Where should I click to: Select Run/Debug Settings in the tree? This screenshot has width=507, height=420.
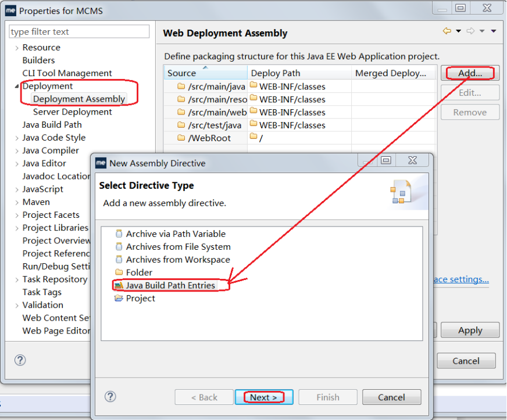[56, 266]
